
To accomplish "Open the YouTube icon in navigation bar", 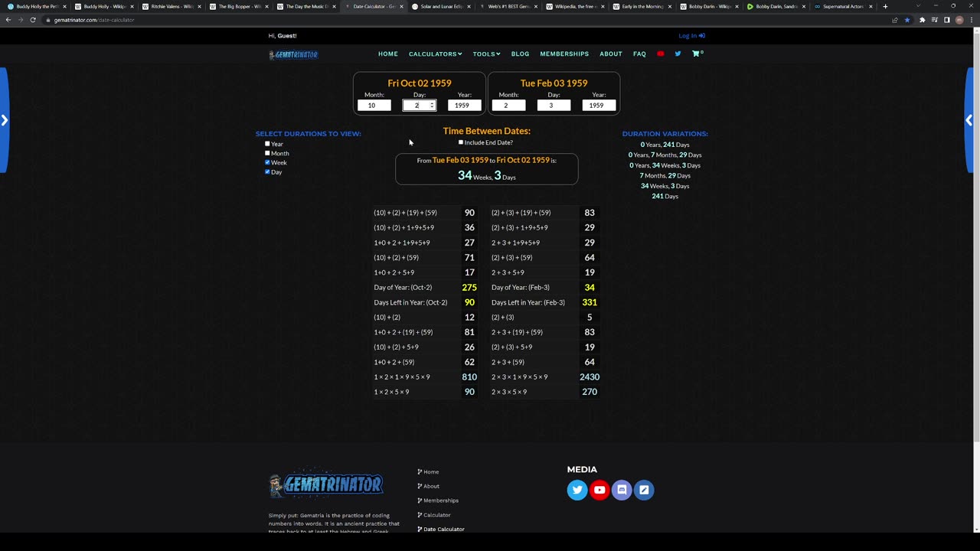I will pos(661,54).
